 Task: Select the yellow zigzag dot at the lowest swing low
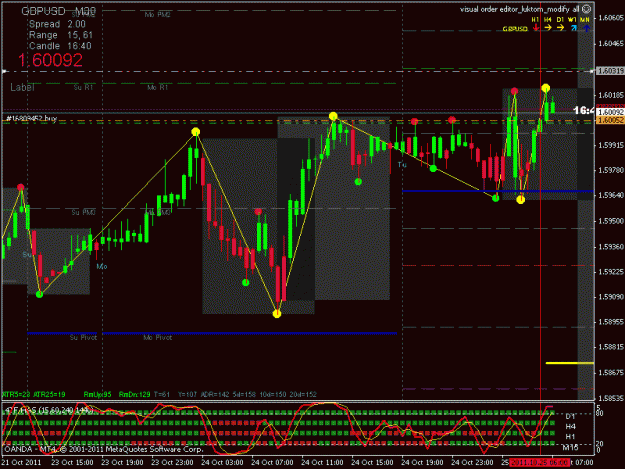[277, 314]
